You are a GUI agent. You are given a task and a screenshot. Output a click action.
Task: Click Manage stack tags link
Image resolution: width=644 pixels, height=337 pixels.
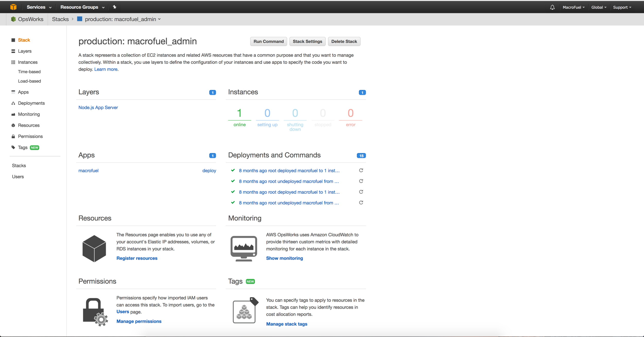[286, 324]
